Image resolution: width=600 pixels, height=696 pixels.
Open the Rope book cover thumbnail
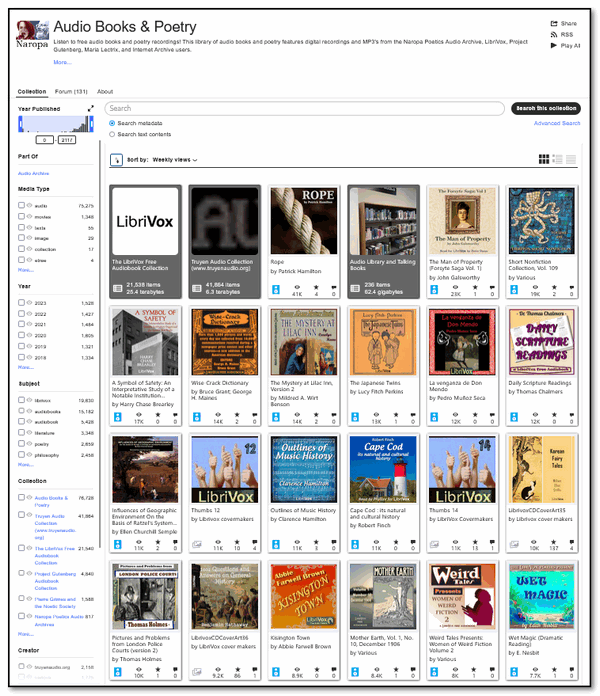pyautogui.click(x=304, y=221)
